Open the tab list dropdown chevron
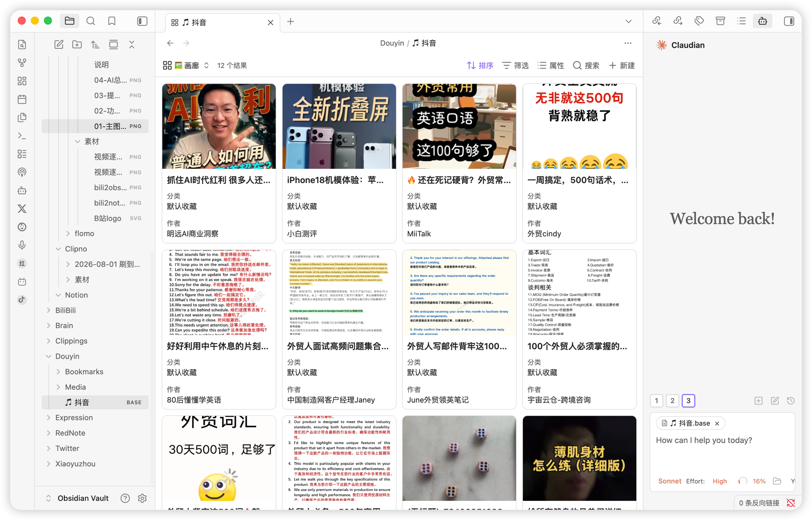812x520 pixels. pyautogui.click(x=628, y=22)
